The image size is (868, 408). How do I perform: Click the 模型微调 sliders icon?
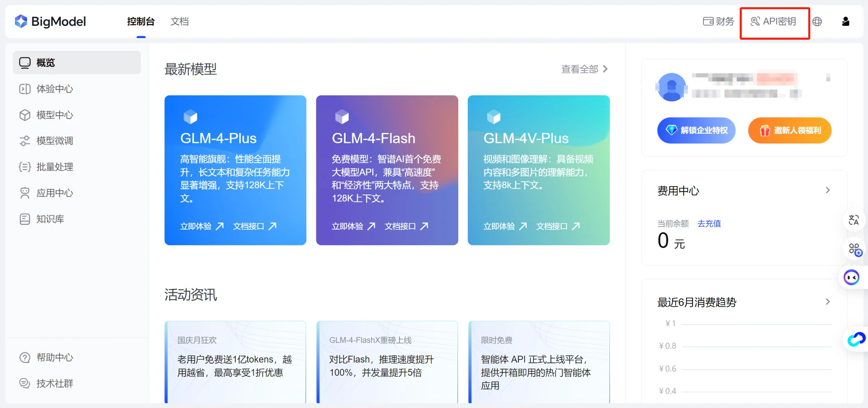[x=25, y=141]
